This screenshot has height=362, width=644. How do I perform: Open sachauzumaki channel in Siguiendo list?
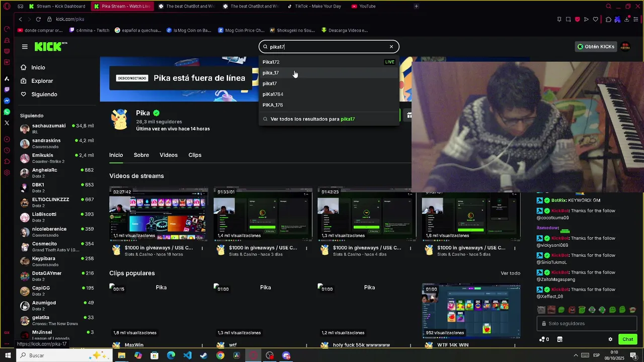[x=57, y=129]
